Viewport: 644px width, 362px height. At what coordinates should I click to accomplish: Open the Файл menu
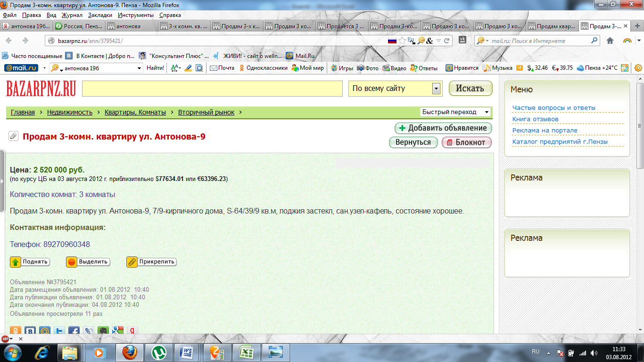coord(9,15)
